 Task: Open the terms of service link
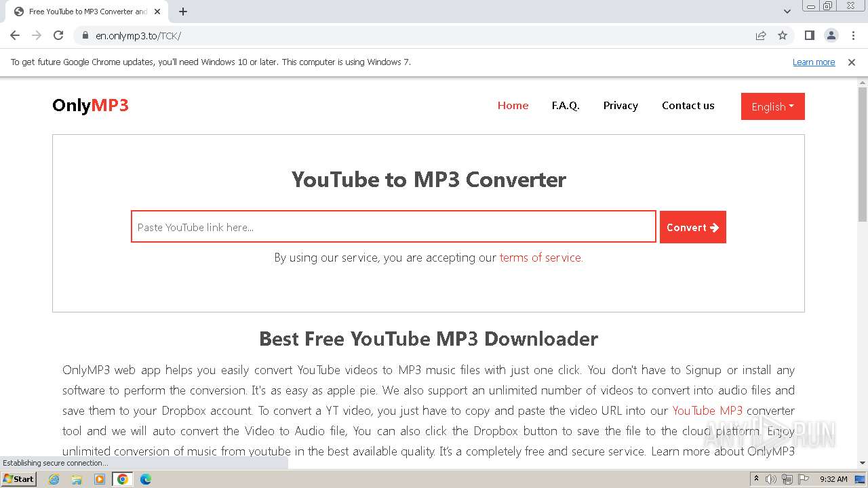coord(541,258)
